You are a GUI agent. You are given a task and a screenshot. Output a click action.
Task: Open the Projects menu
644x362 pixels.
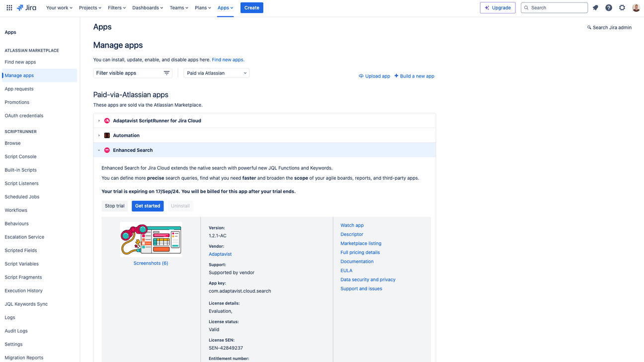pyautogui.click(x=90, y=7)
